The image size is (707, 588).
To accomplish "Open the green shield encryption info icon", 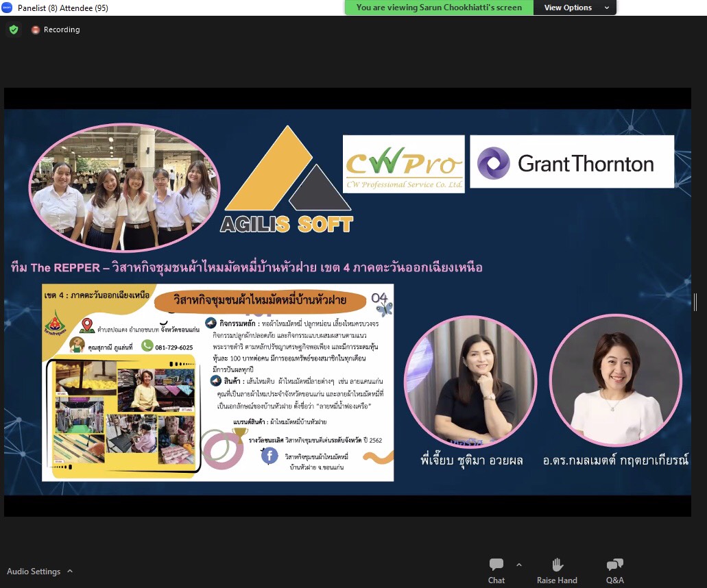I will point(14,29).
